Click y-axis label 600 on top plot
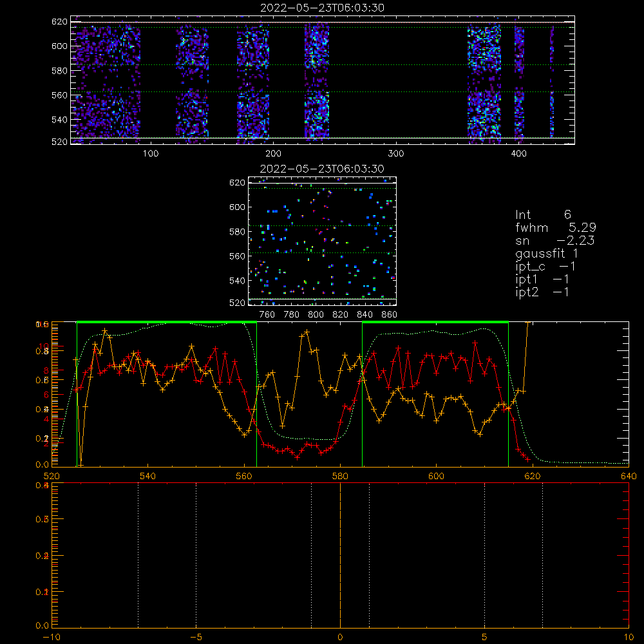This screenshot has height=644, width=644. tap(59, 46)
